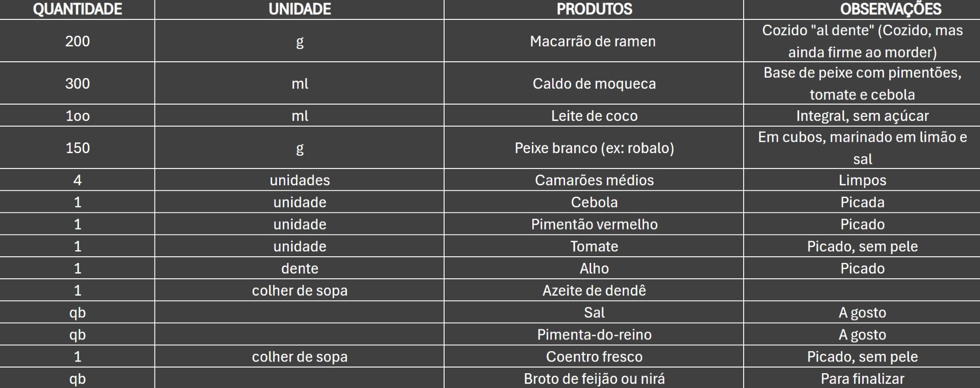Select the UNIDADE column header

300,9
